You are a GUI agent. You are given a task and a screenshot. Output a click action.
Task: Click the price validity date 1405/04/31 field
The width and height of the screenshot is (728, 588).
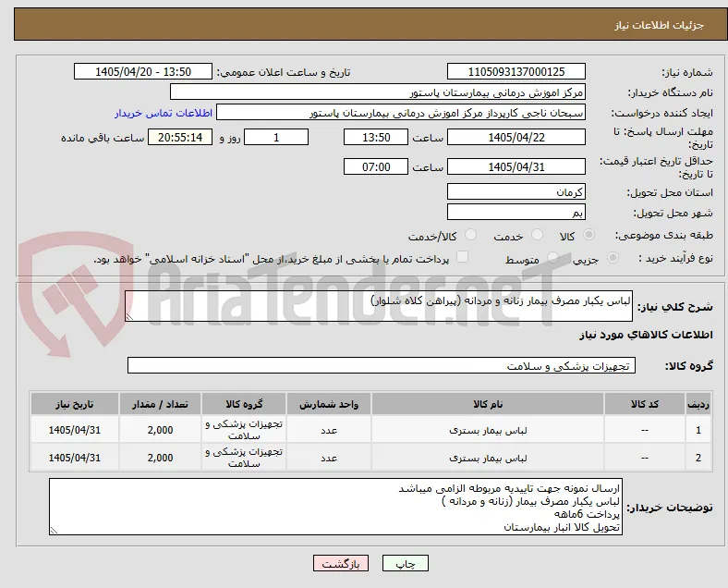[516, 166]
